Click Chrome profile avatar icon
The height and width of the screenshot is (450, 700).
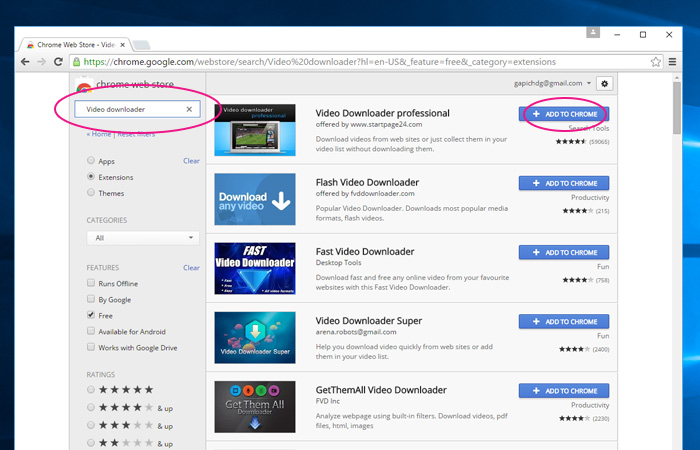[x=593, y=32]
